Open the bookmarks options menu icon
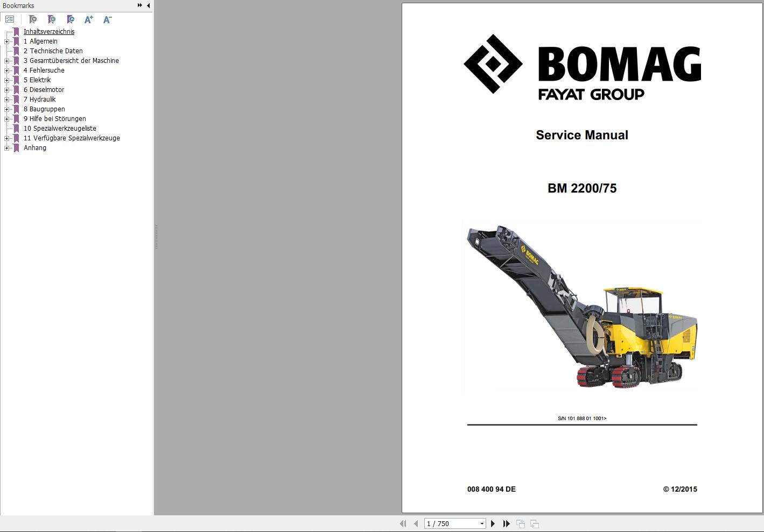Screen dimensions: 764x532 tap(10, 19)
